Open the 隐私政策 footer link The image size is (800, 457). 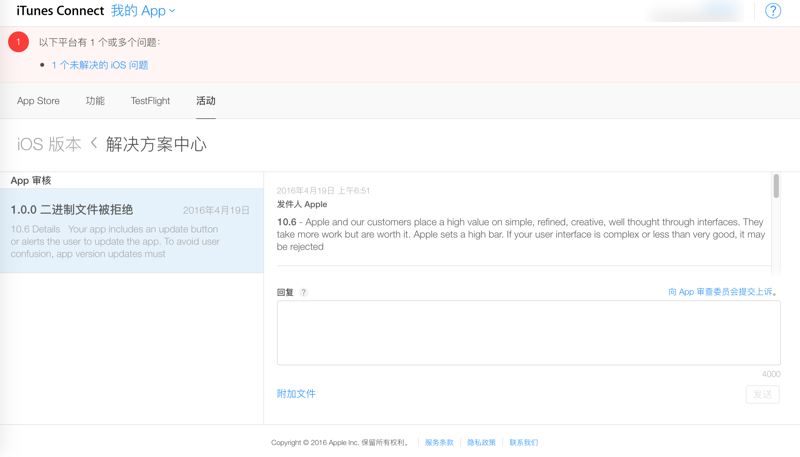[481, 442]
